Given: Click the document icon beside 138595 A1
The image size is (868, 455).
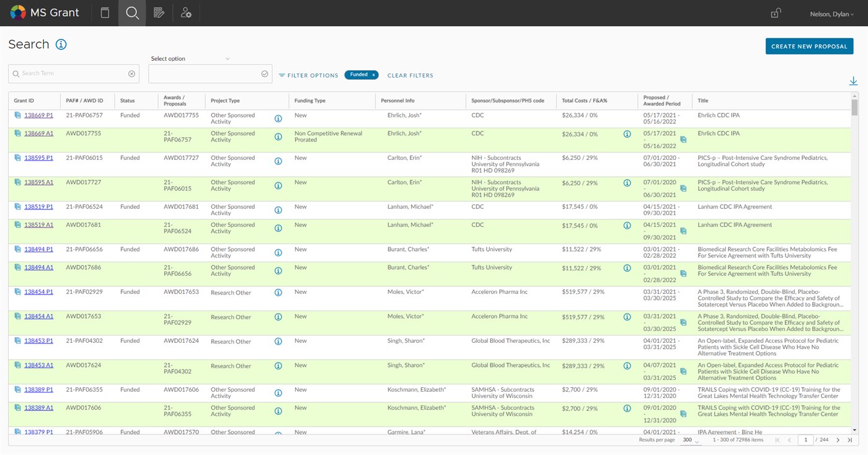Looking at the screenshot, I should [x=18, y=182].
